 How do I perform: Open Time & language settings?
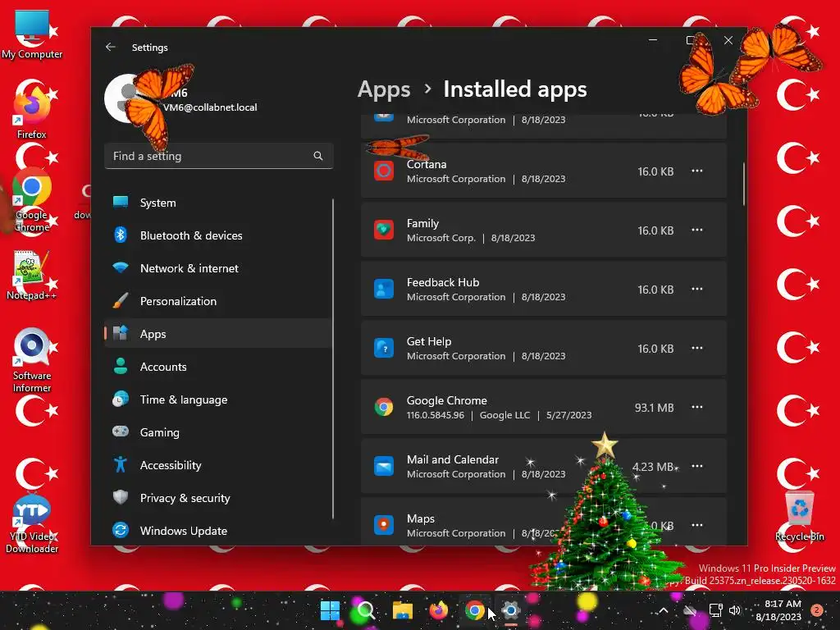218,399
